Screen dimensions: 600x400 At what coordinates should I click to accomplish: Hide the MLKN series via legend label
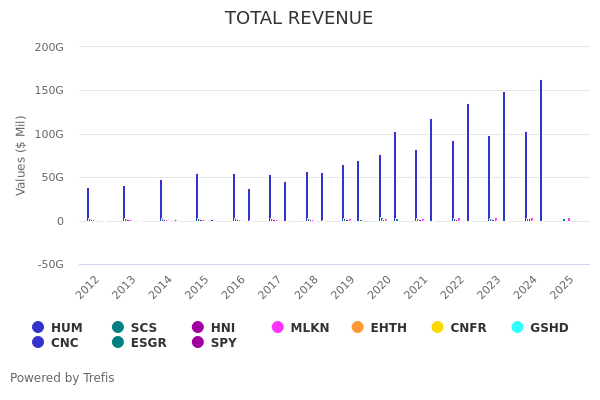[309, 327]
